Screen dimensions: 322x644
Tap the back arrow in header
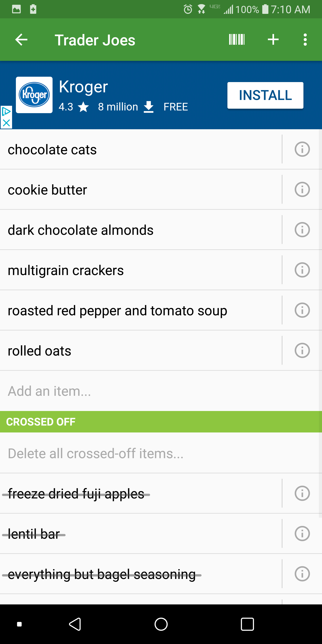pyautogui.click(x=21, y=40)
